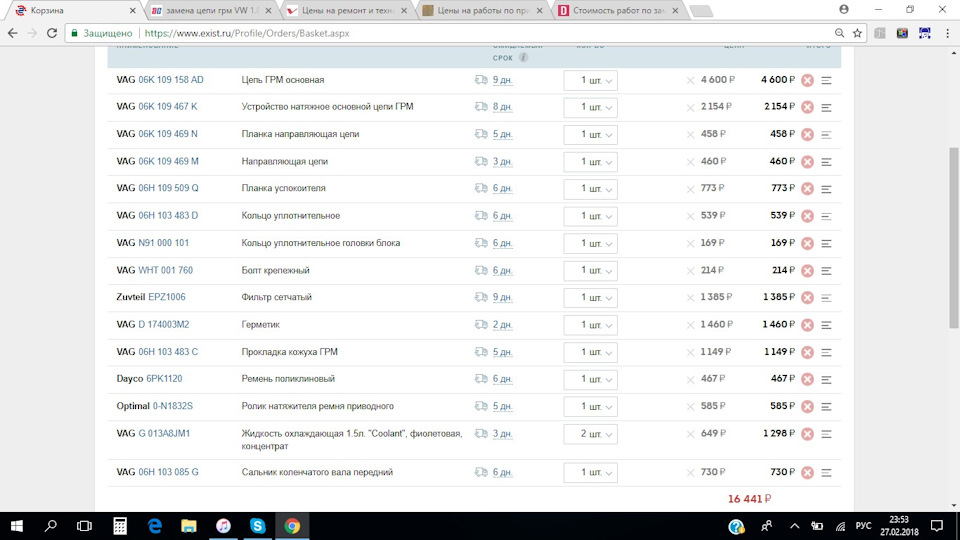Click 9 дн. delivery term for Цепь ГРМ

502,80
